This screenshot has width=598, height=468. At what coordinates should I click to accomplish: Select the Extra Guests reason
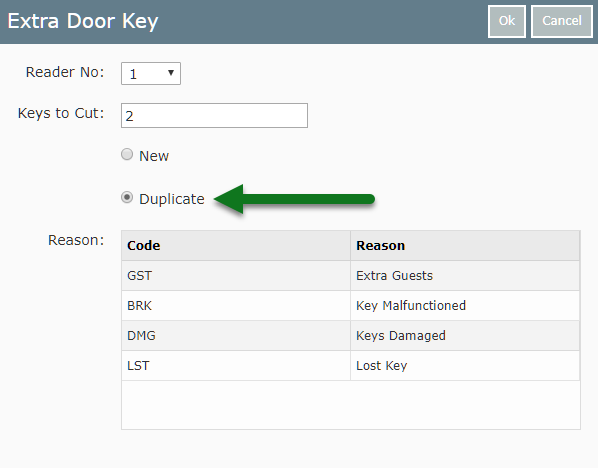394,276
